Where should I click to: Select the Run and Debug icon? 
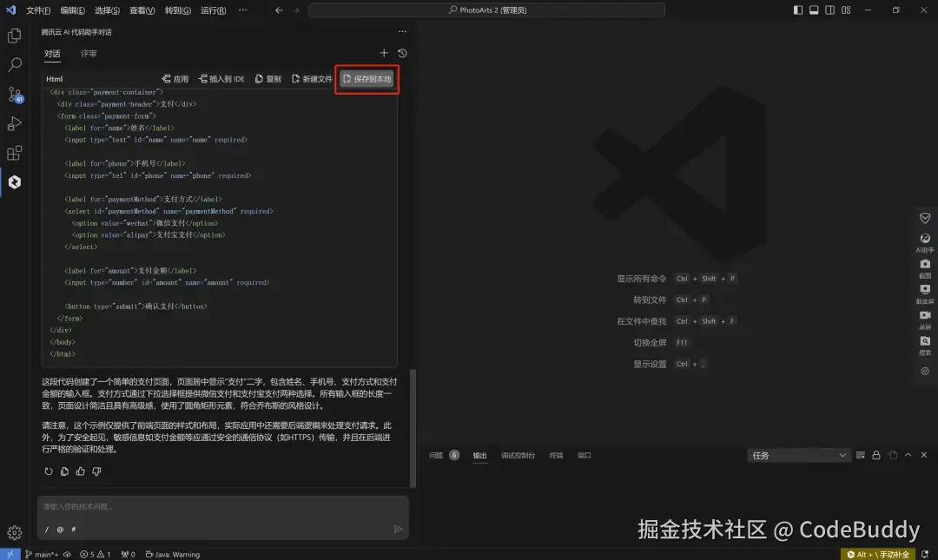click(x=13, y=123)
